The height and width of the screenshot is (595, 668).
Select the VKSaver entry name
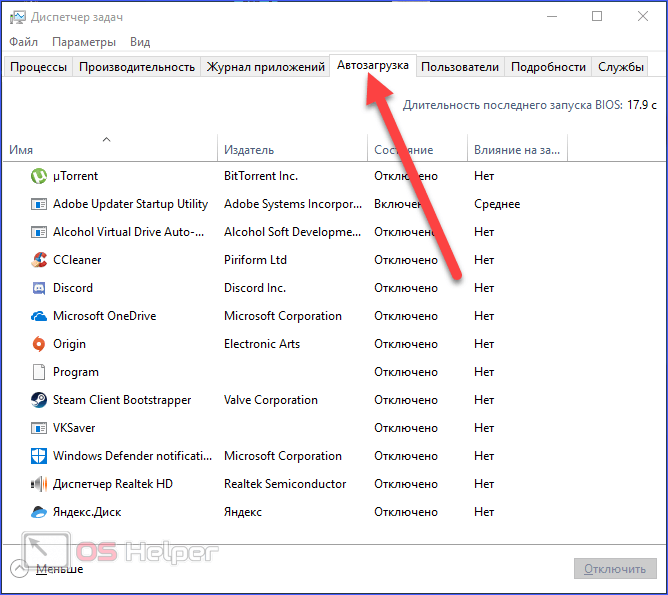pyautogui.click(x=74, y=428)
